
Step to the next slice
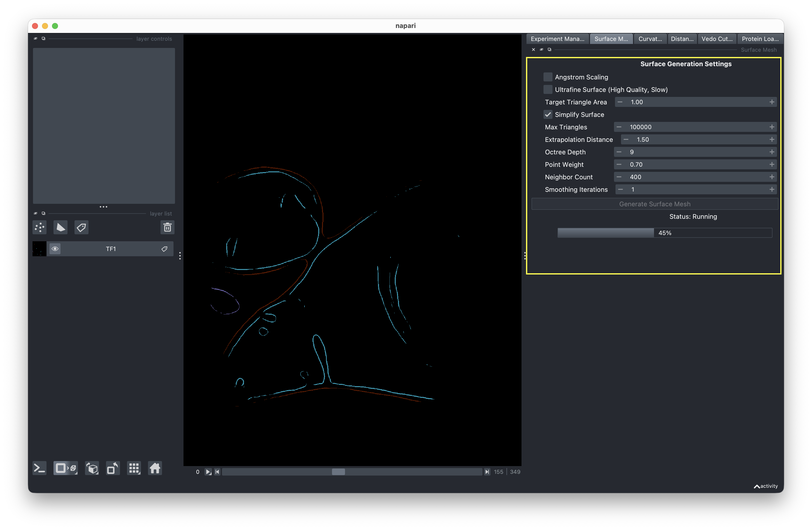click(487, 472)
